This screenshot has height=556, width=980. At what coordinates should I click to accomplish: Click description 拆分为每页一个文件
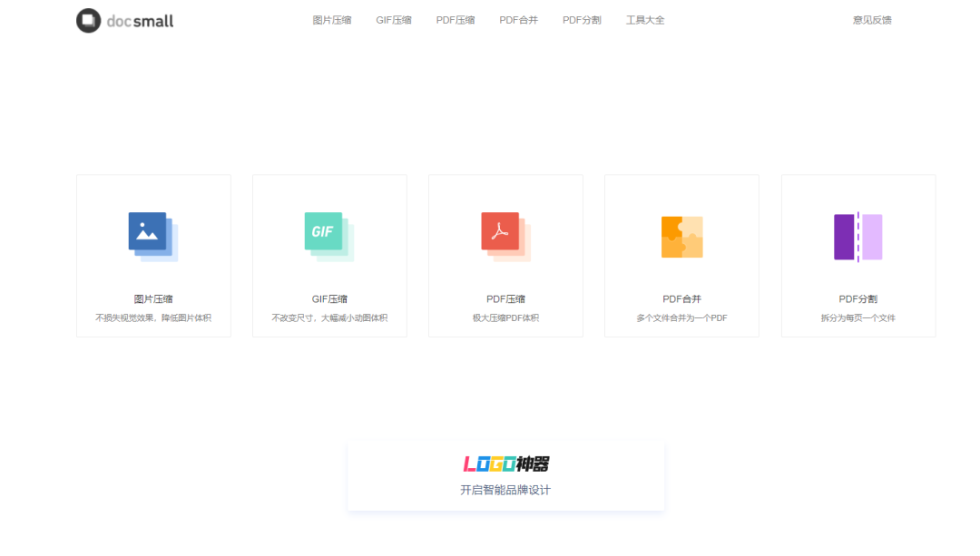pos(858,318)
